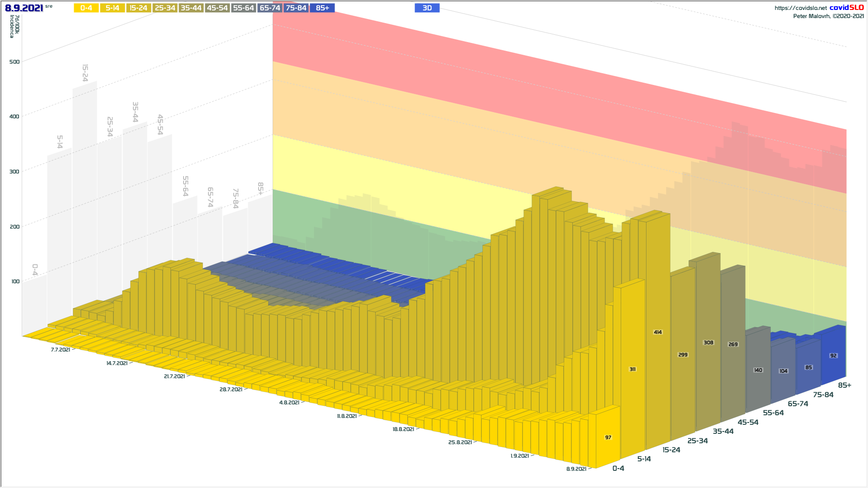Select the 414 value bar label
Image resolution: width=868 pixels, height=488 pixels.
(658, 332)
